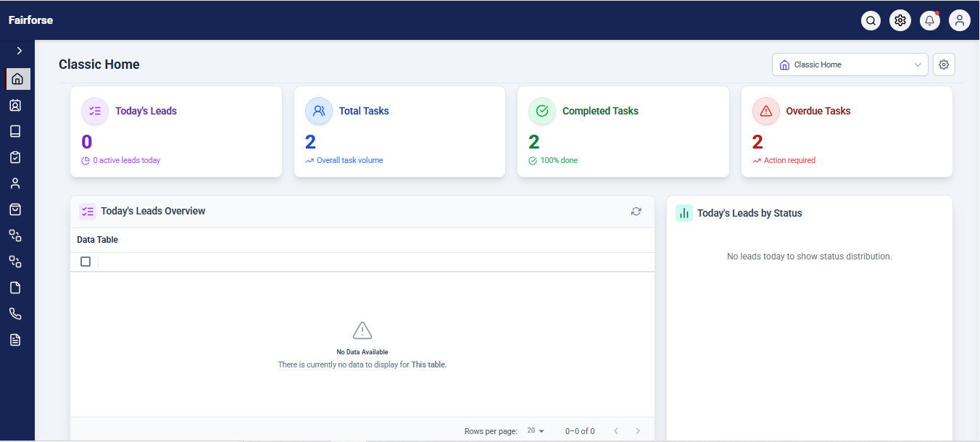Go to the next table page
Screen dimensions: 980x442
[638, 431]
